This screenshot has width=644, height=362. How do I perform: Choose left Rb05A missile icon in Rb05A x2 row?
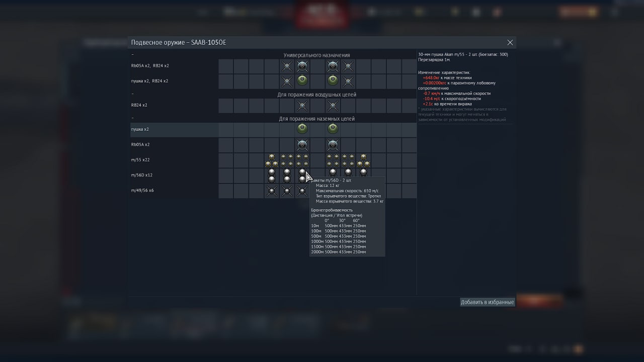(302, 145)
